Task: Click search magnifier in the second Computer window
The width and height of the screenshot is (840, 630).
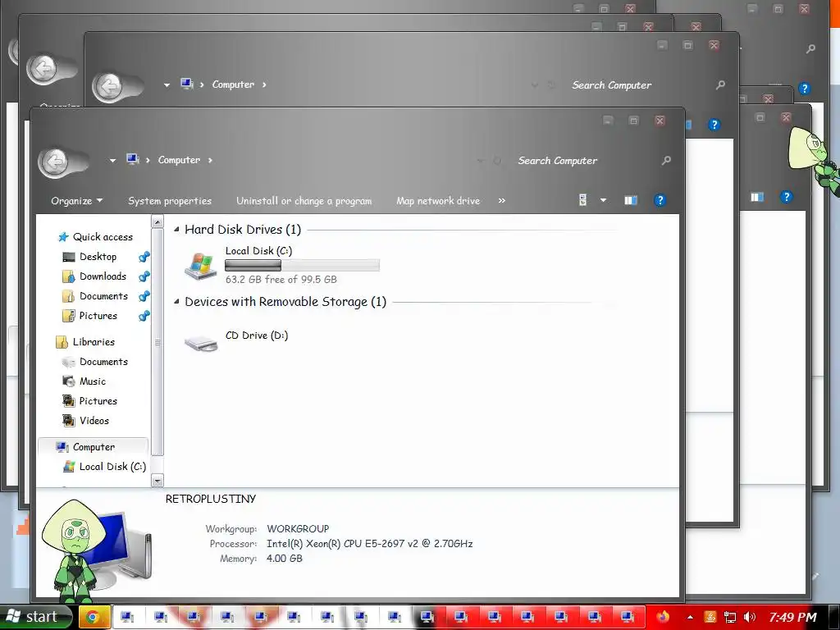Action: click(x=720, y=84)
